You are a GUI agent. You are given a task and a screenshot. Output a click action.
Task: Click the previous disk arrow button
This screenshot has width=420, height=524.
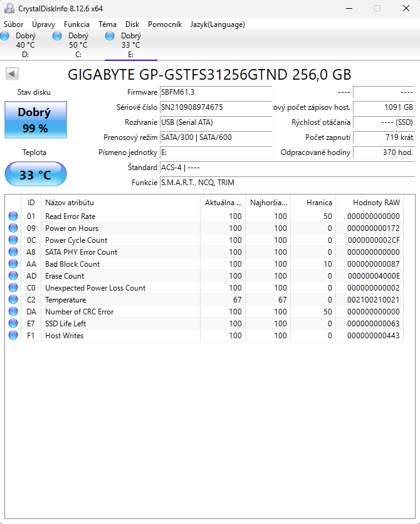12,74
